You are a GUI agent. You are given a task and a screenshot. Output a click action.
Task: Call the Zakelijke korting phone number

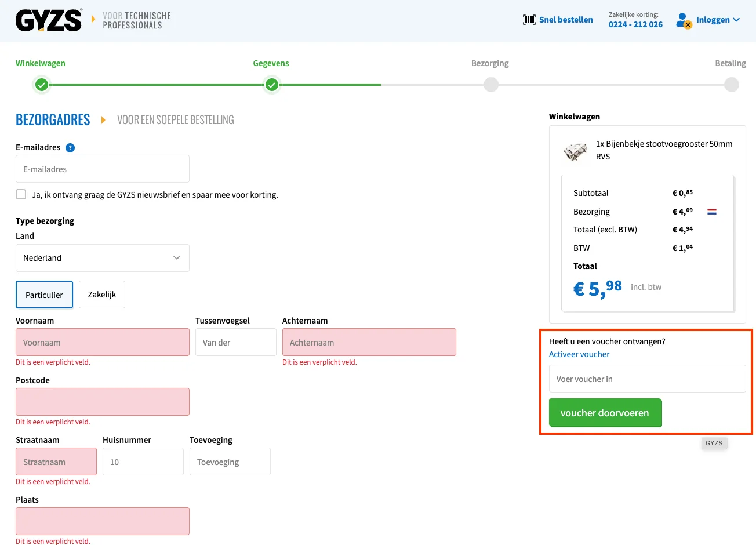tap(635, 24)
